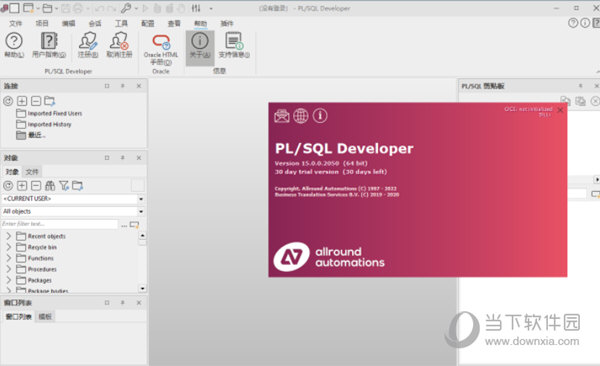Open the dropdown arrow beside the open folder icon

(x=57, y=8)
